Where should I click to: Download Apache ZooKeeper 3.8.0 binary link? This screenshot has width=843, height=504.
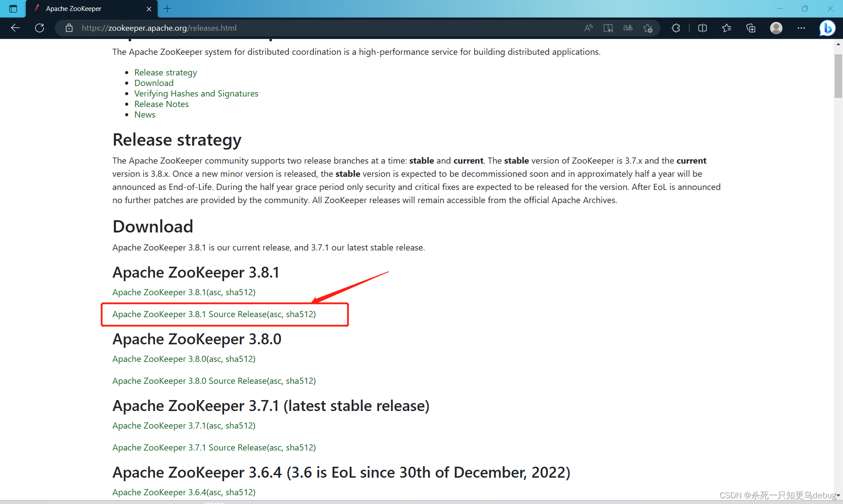(x=159, y=359)
